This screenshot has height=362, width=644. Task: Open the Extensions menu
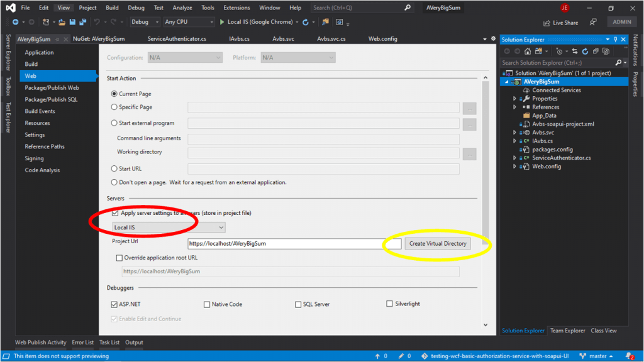(x=236, y=8)
